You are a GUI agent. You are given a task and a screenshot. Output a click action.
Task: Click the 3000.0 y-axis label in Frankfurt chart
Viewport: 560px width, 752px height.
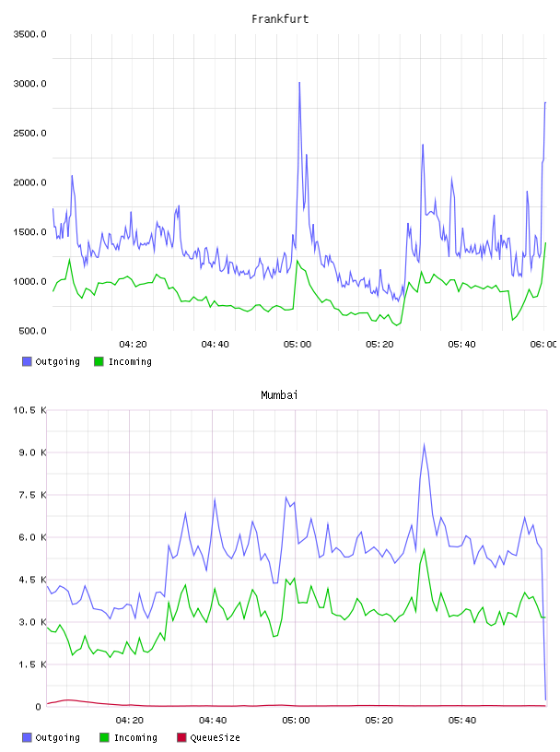pyautogui.click(x=29, y=84)
